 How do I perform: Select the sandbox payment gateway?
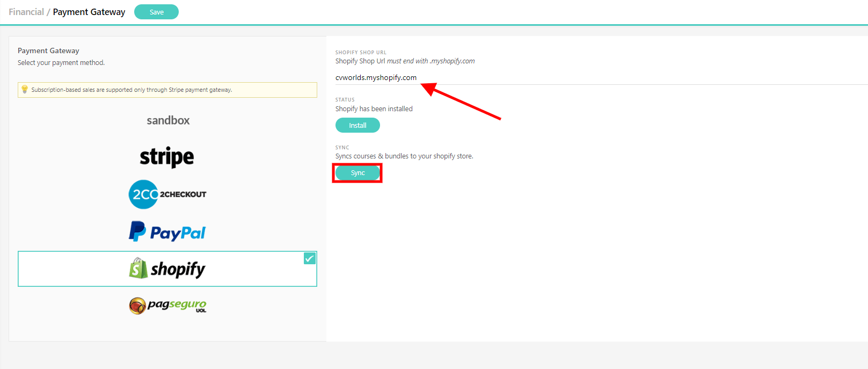168,120
